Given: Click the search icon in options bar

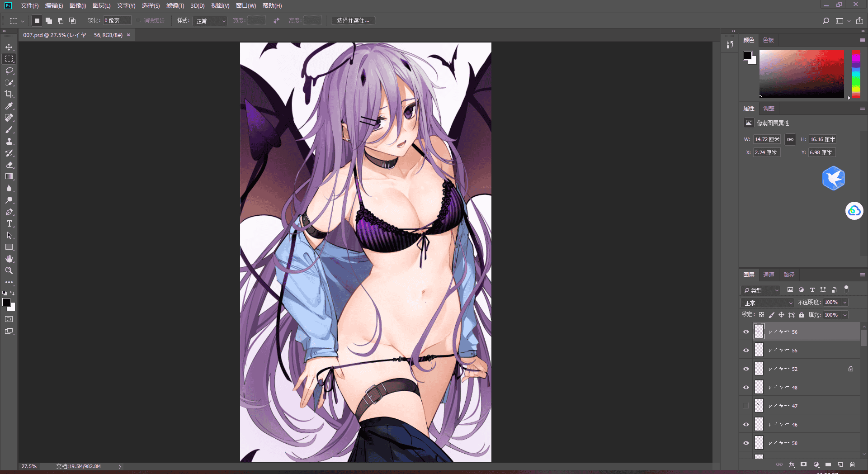Looking at the screenshot, I should 826,21.
